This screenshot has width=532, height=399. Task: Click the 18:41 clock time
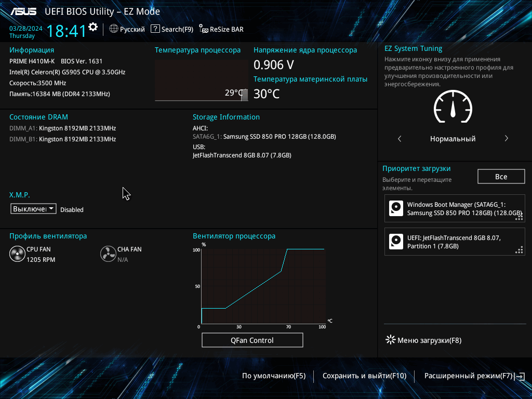[x=66, y=31]
